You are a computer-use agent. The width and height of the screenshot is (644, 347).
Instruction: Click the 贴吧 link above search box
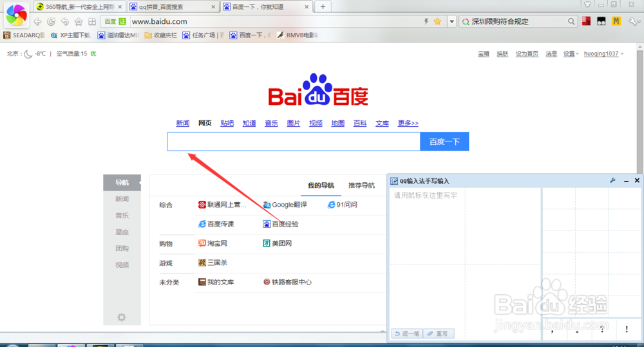click(227, 123)
